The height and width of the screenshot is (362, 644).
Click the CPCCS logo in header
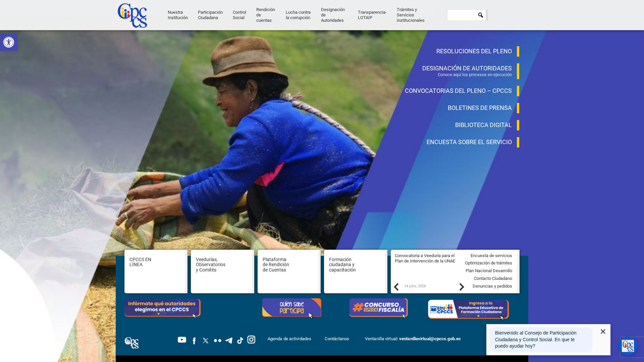(x=132, y=15)
